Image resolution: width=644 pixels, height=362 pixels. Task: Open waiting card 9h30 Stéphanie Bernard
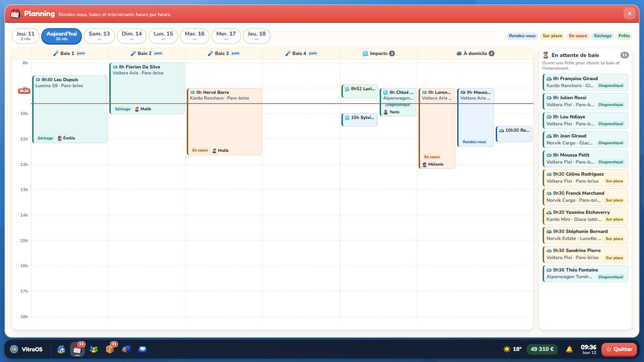point(585,235)
